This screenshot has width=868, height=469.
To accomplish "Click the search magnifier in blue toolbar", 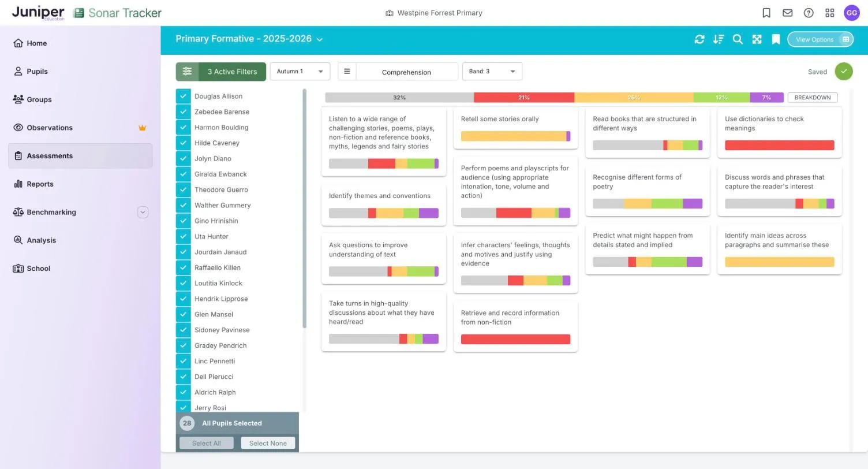I will 738,39.
